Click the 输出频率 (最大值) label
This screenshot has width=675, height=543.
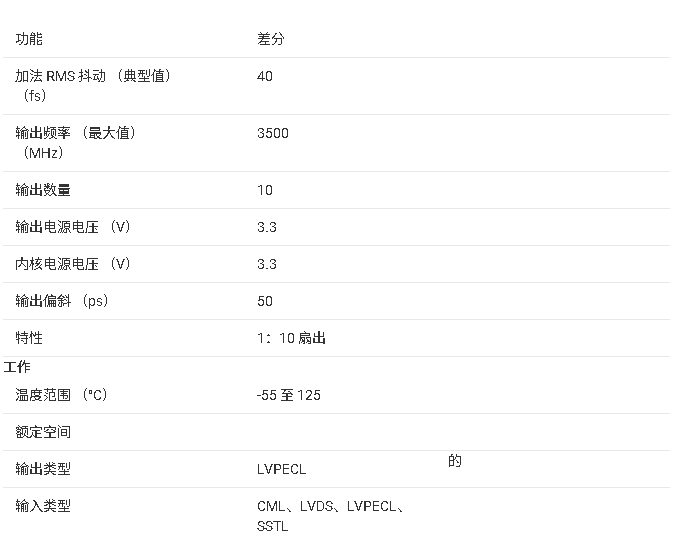[x=75, y=133]
